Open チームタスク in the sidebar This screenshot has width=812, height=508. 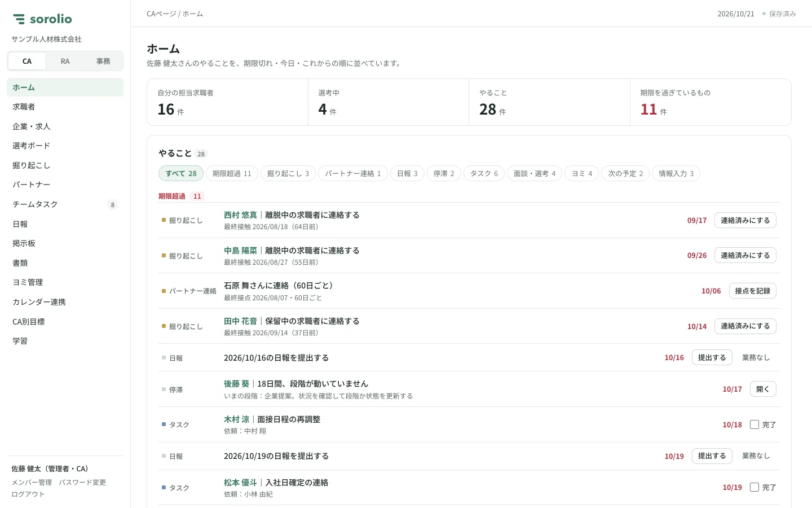point(65,204)
